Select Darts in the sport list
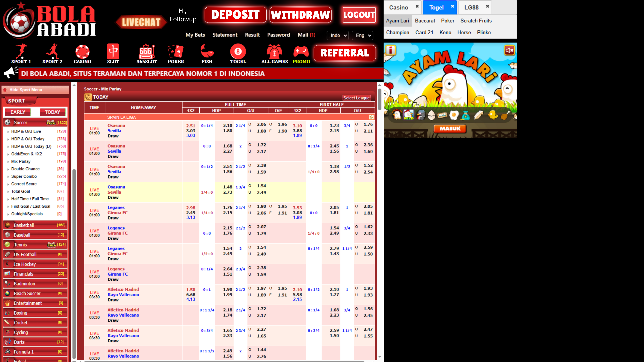This screenshot has height=362, width=644. click(35, 342)
